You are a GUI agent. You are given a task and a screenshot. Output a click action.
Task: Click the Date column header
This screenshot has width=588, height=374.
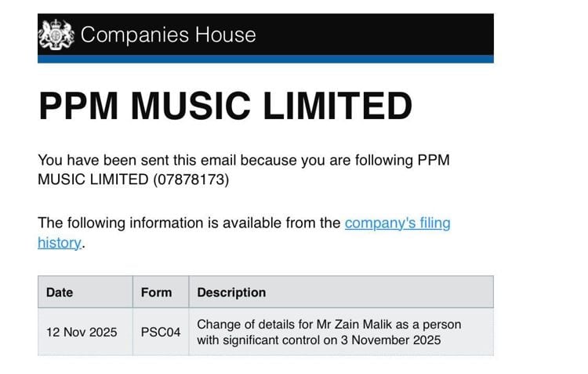coord(60,292)
